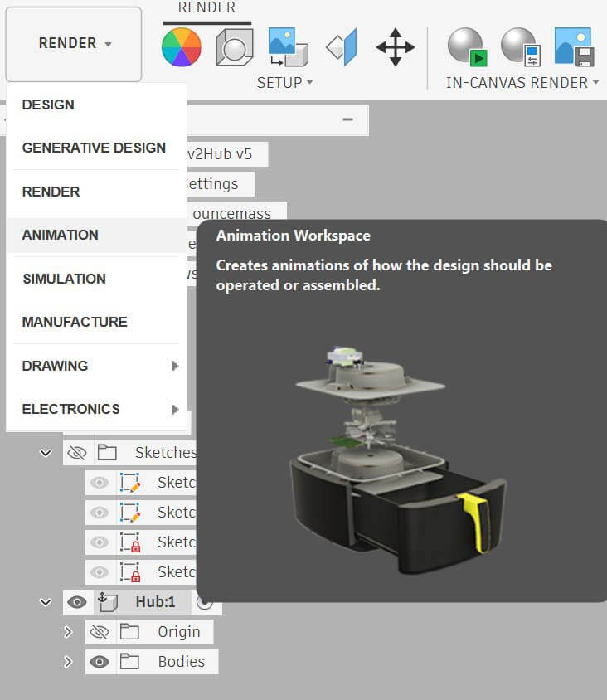The width and height of the screenshot is (607, 700).
Task: Expand the Origin folder
Action: [x=68, y=632]
